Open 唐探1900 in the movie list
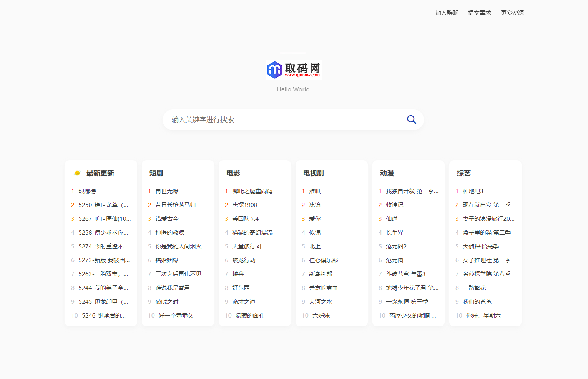 [x=245, y=205]
